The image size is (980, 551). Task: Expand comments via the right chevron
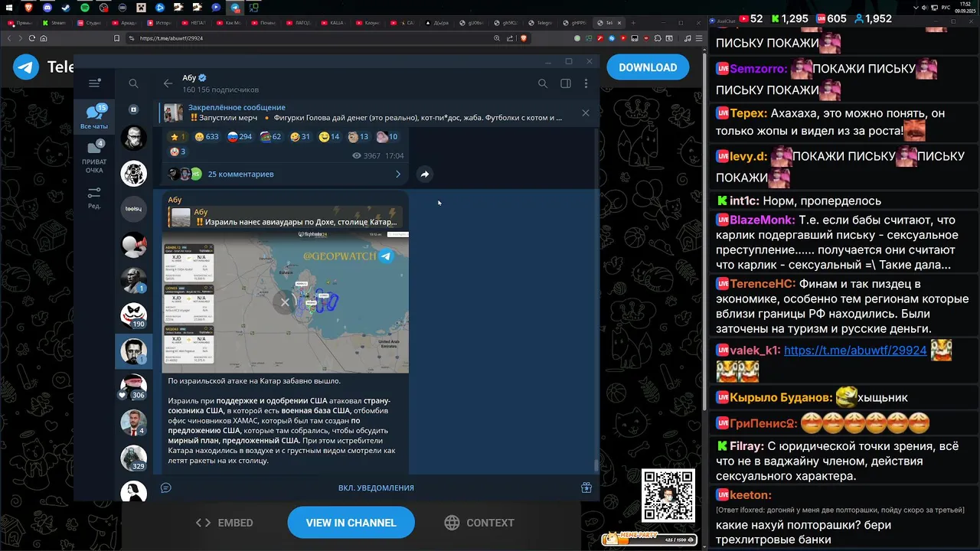(x=397, y=174)
